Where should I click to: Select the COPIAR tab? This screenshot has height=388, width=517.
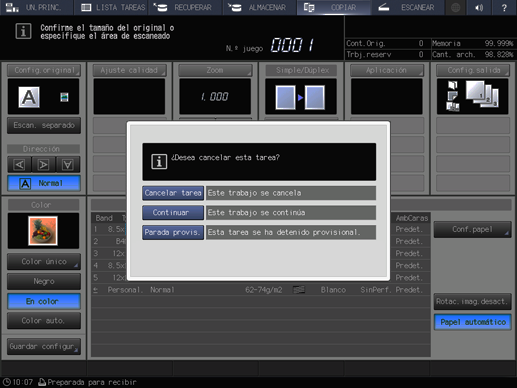(334, 7)
